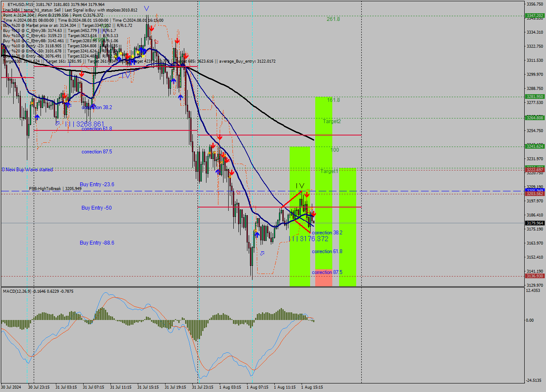
Task: Click the salmon stop-zone rectangle
Action: click(324, 277)
